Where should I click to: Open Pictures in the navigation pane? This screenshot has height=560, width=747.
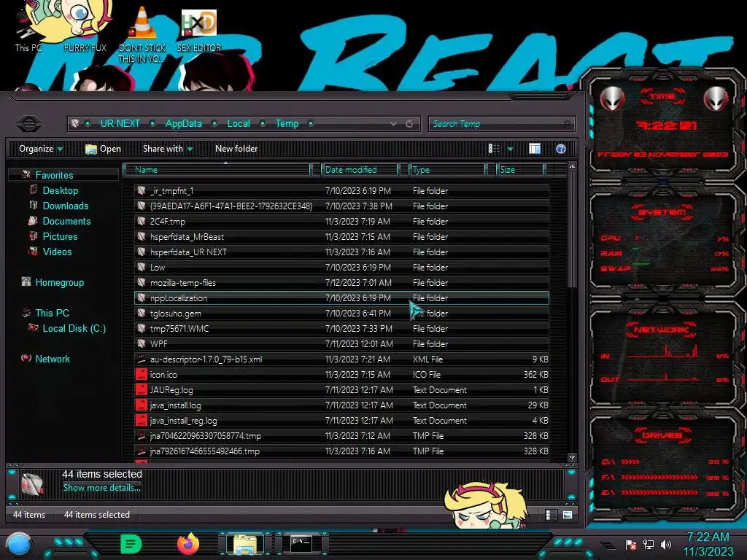[60, 236]
